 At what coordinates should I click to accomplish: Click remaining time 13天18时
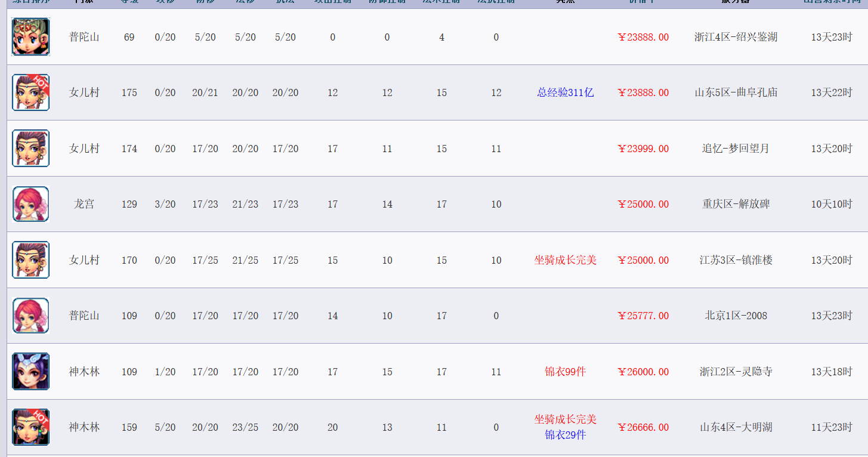point(832,372)
